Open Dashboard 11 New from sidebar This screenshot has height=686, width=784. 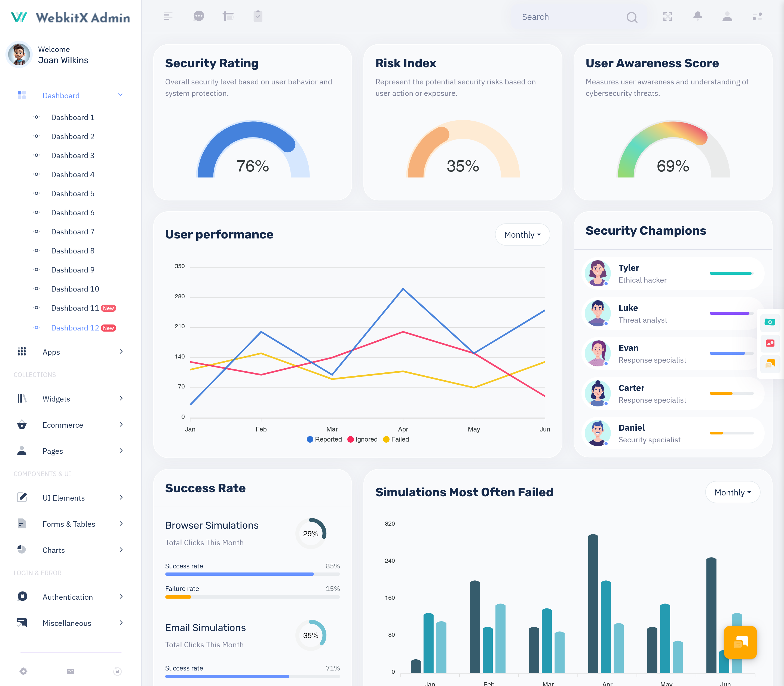[x=84, y=308]
